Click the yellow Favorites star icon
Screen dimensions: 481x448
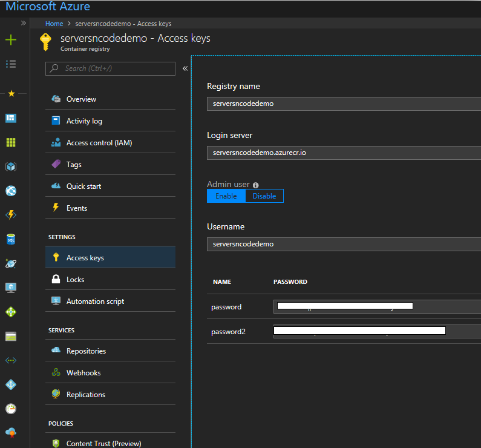[x=11, y=93]
